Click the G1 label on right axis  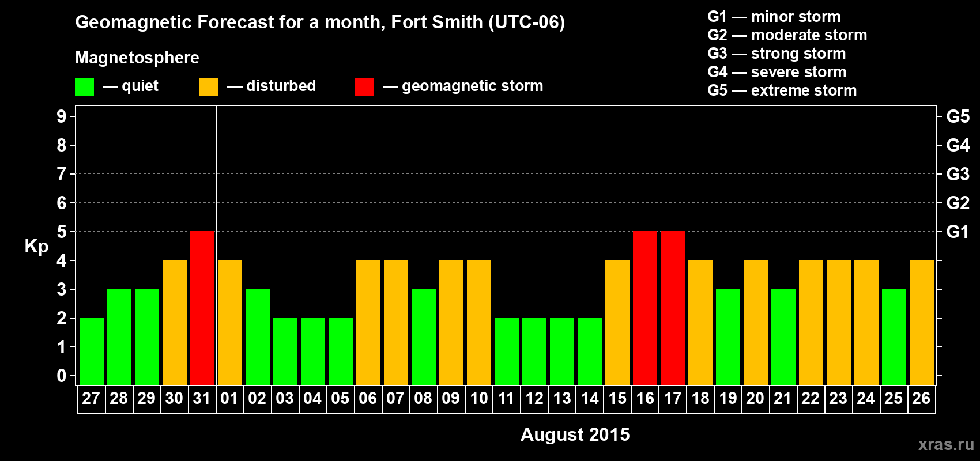(x=958, y=232)
